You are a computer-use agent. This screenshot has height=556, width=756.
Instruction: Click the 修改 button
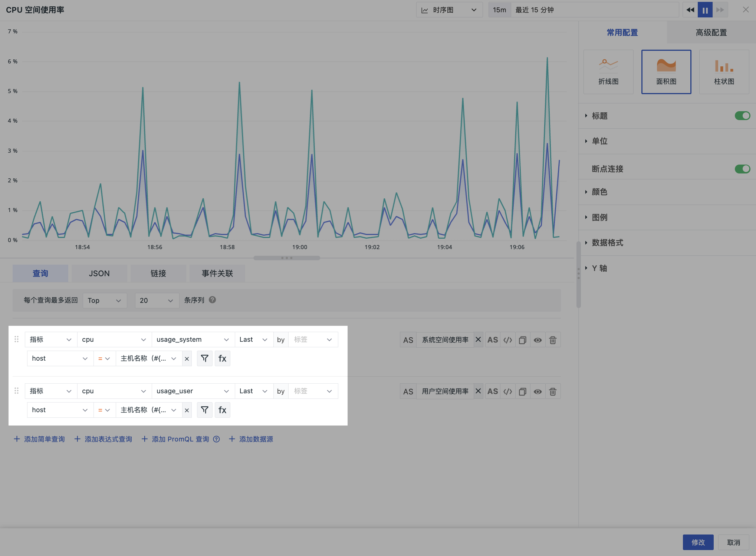(698, 542)
